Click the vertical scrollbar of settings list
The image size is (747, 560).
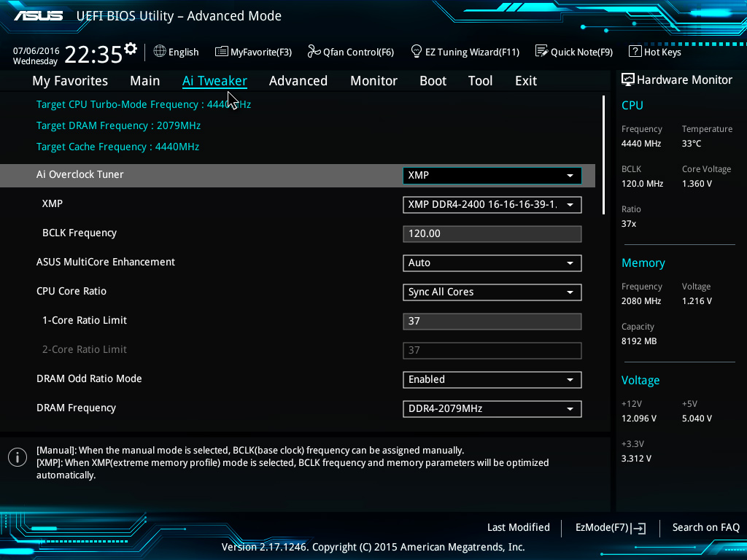coord(603,155)
